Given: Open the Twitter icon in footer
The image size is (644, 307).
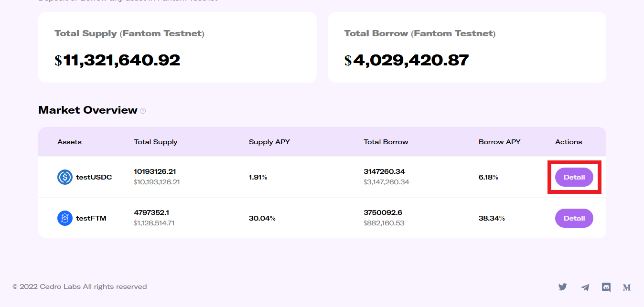Looking at the screenshot, I should pos(563,287).
